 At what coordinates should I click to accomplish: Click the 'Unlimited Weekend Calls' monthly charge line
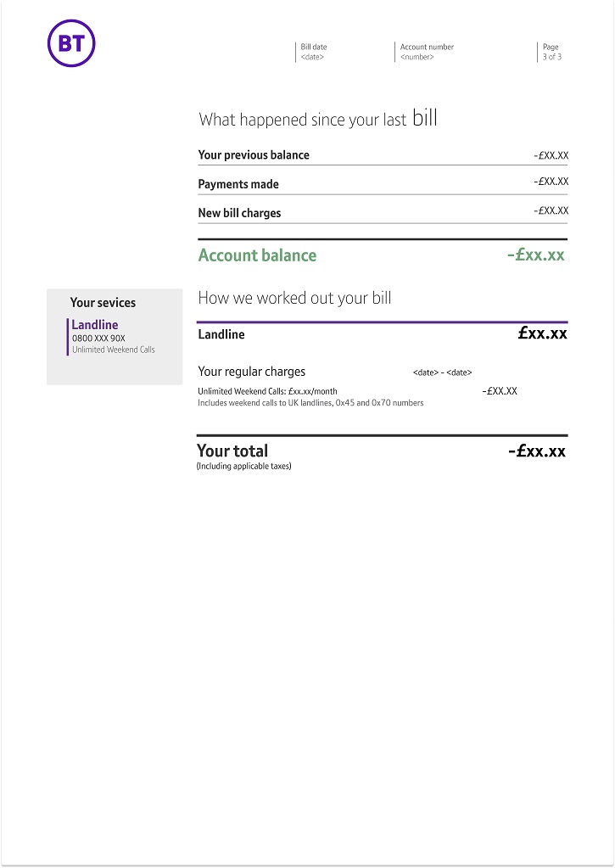click(x=267, y=391)
